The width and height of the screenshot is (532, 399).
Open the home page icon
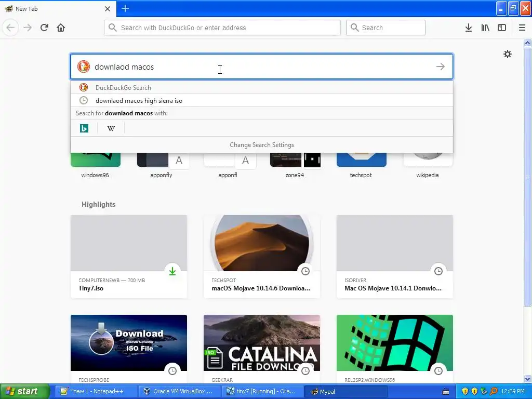pyautogui.click(x=61, y=28)
